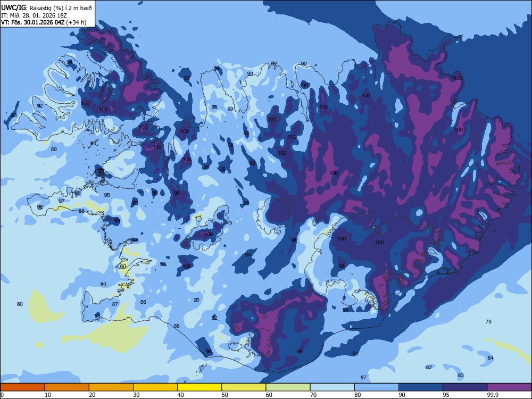Click the 30–40 legend color segment
This screenshot has height=399, width=532.
(x=155, y=387)
